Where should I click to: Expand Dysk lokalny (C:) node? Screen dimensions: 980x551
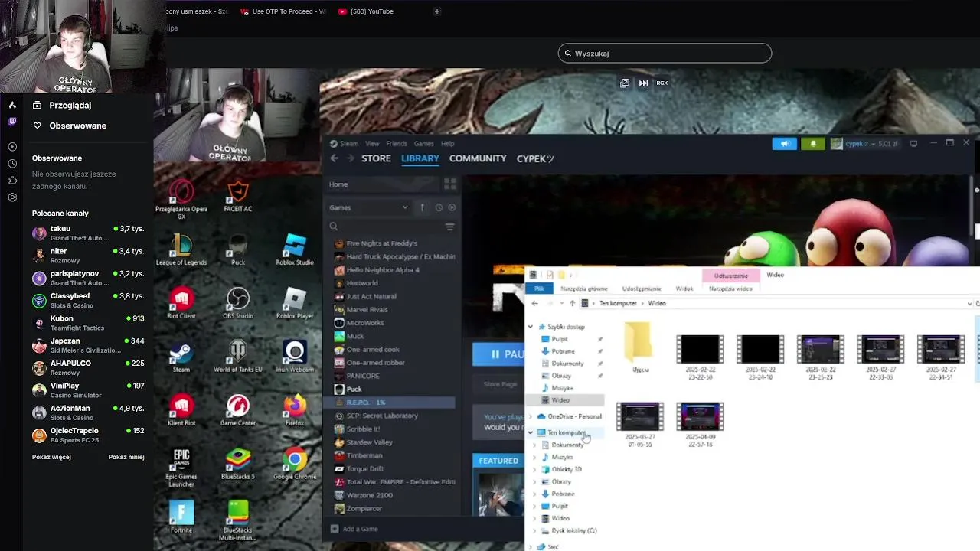point(534,530)
